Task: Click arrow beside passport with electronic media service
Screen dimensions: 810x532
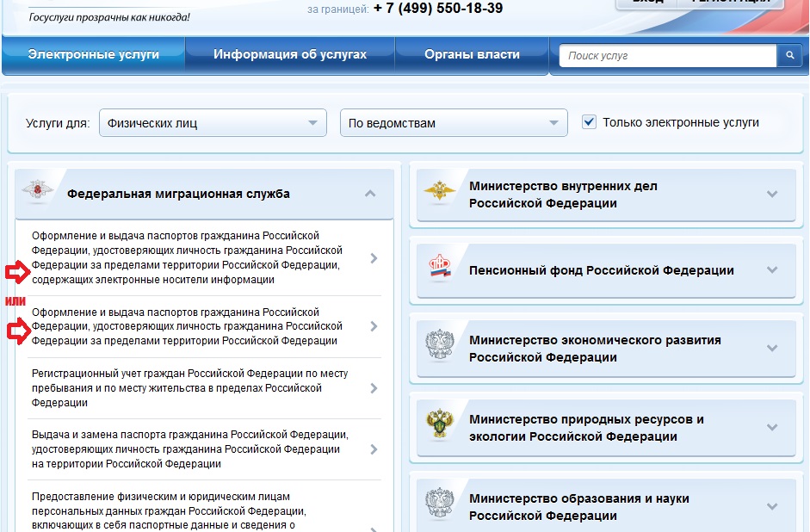Action: tap(374, 258)
